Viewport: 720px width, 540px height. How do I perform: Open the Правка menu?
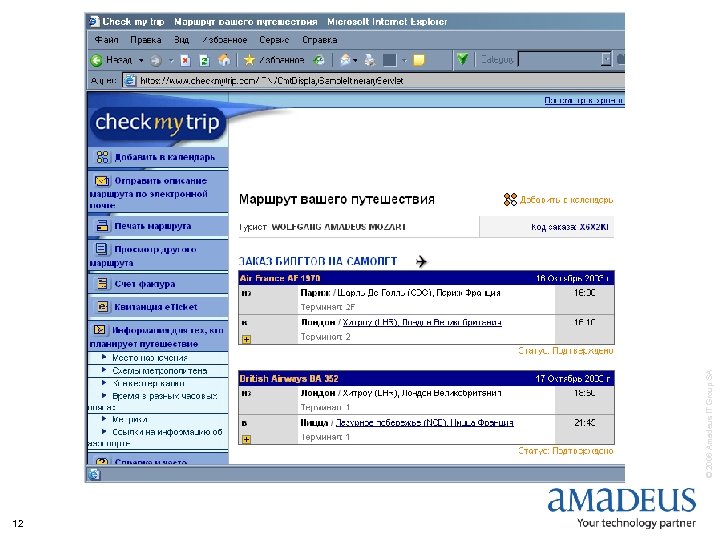tap(146, 40)
